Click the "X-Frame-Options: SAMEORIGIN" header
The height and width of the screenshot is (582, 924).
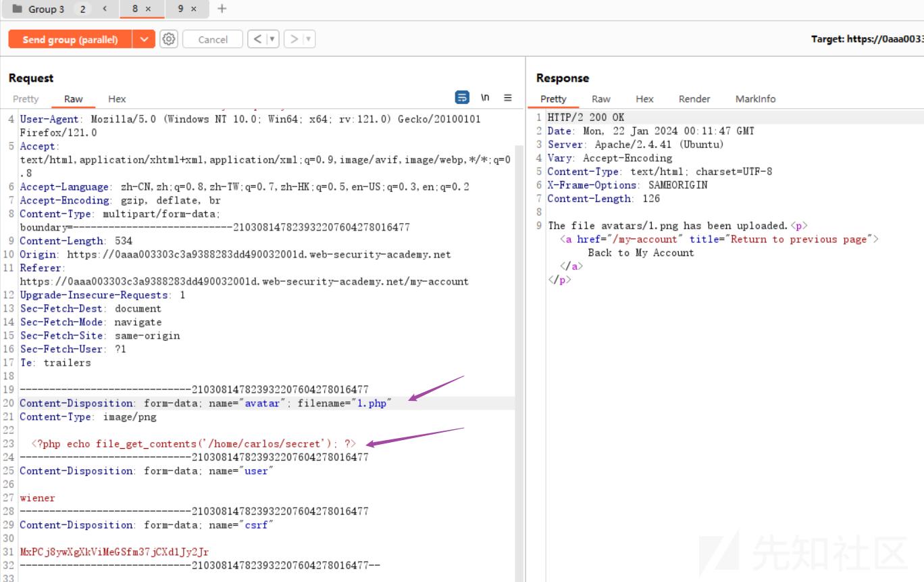tap(627, 185)
